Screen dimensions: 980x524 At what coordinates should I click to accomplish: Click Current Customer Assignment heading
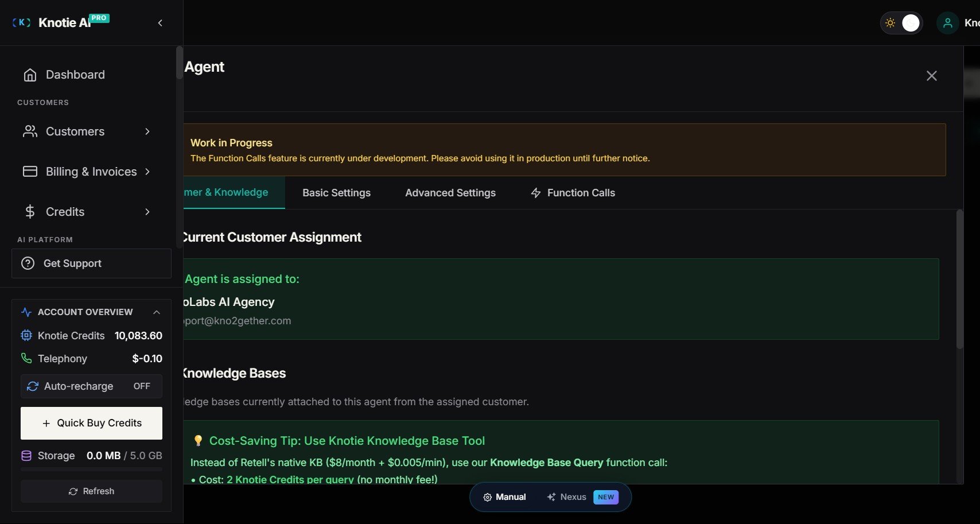[273, 237]
